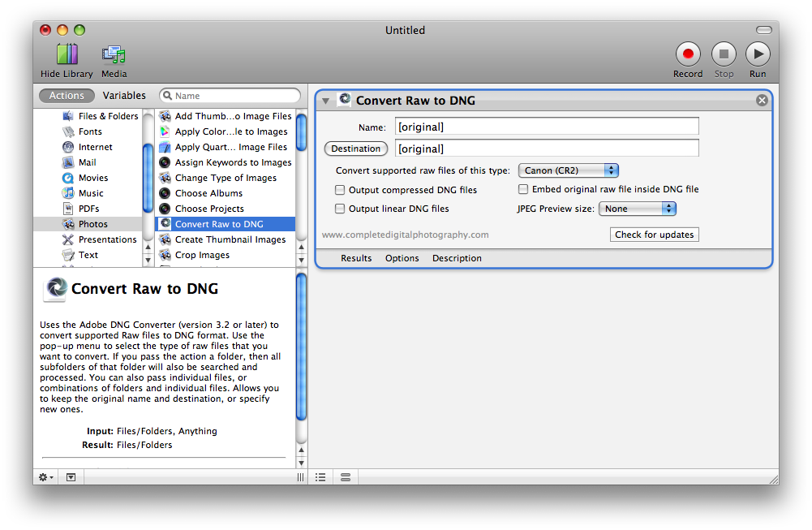Open the raw file type dropdown Canon (CR2)
The width and height of the screenshot is (812, 530).
tap(569, 170)
